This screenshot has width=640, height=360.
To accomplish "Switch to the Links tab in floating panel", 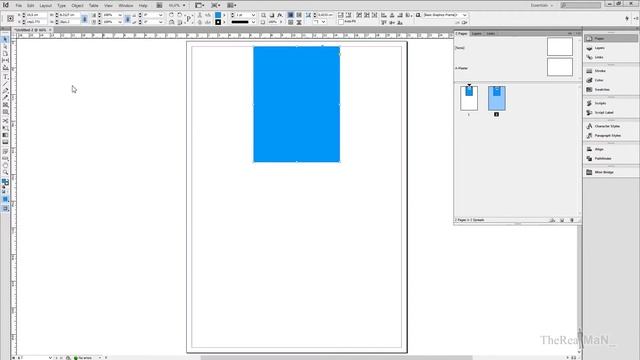I will pyautogui.click(x=490, y=33).
